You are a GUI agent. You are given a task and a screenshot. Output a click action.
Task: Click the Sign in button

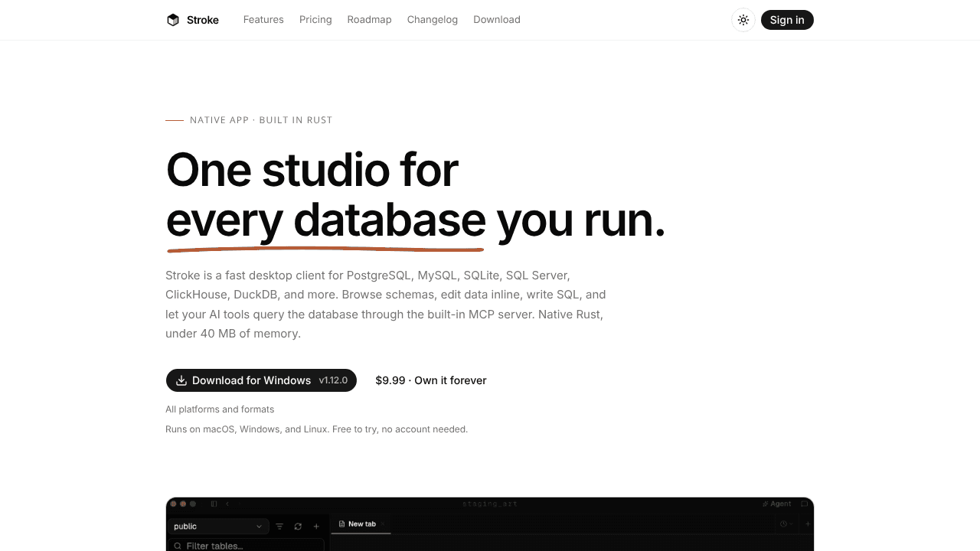point(787,20)
